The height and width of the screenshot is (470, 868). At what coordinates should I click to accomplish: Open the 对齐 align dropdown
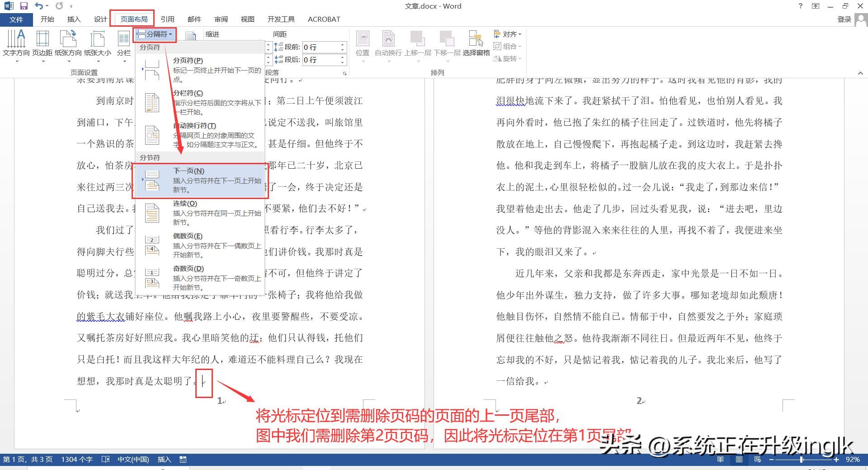click(x=507, y=34)
